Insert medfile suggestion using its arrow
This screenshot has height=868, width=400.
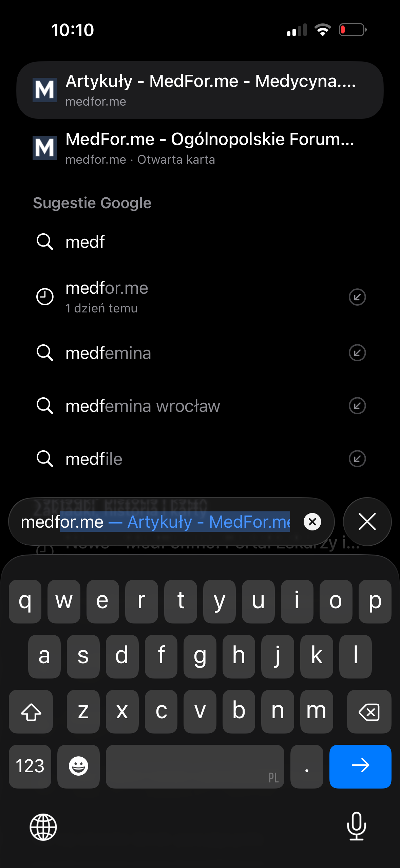[357, 459]
